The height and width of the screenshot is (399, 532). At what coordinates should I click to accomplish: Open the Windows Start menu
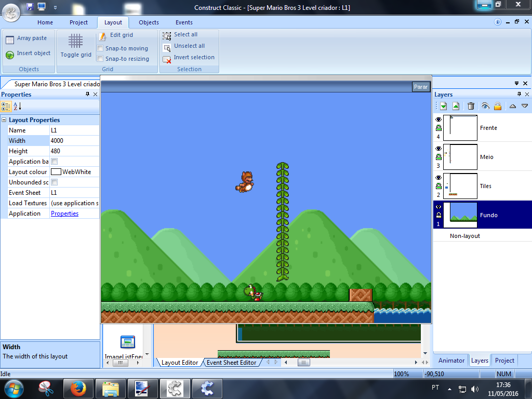14,389
